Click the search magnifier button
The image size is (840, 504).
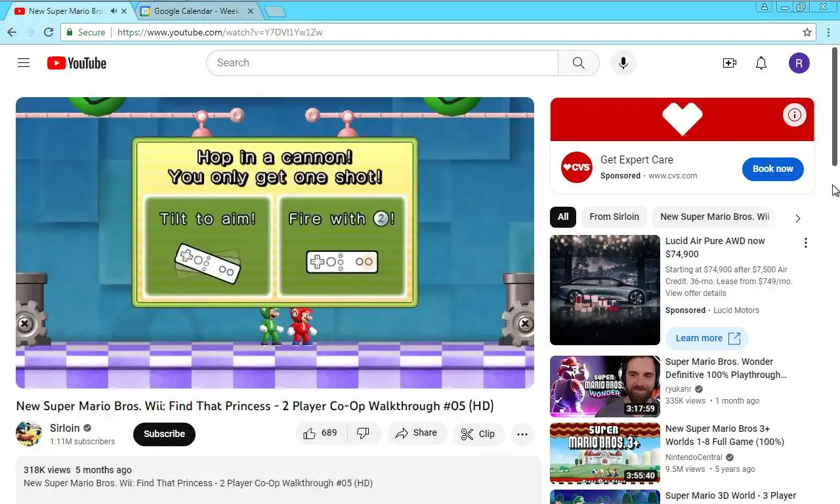[578, 63]
